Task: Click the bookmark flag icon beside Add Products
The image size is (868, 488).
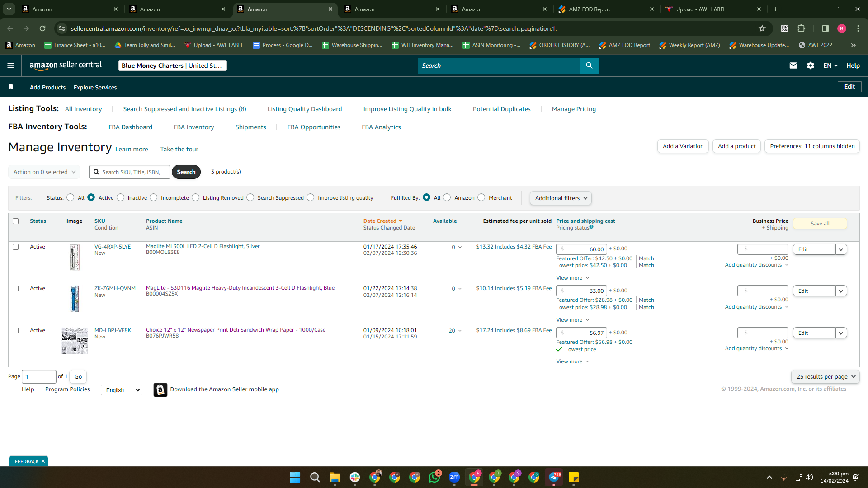Action: (11, 87)
